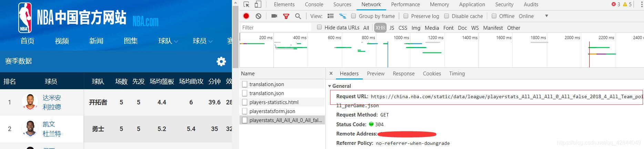Select the XHR filter type
Screen dimensions: 644x149
click(x=380, y=28)
